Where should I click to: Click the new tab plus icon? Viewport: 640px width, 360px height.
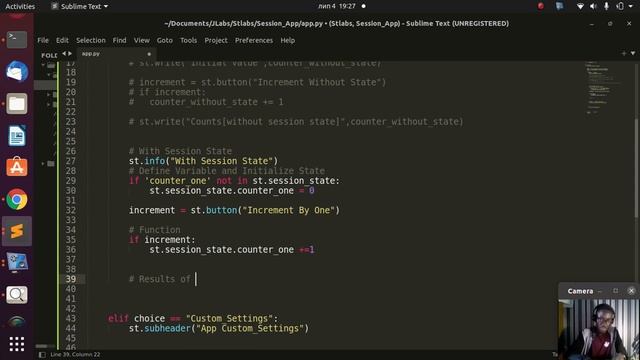(624, 53)
